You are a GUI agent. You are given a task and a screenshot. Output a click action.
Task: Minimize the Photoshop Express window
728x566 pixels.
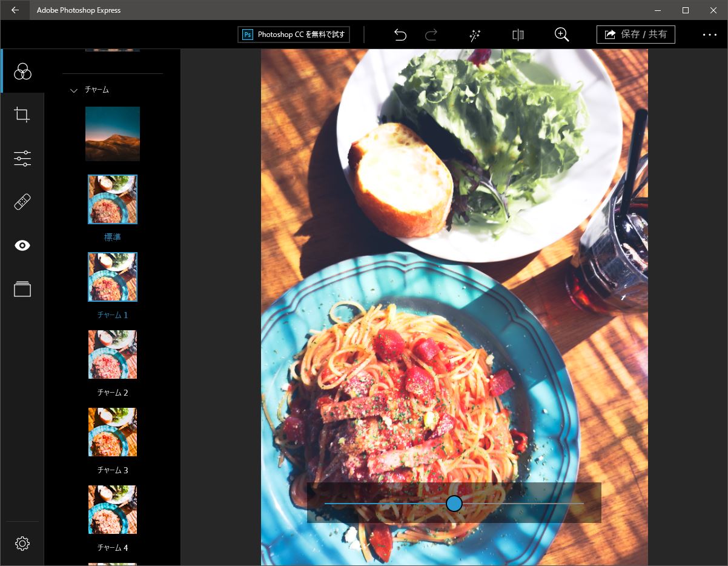(658, 10)
